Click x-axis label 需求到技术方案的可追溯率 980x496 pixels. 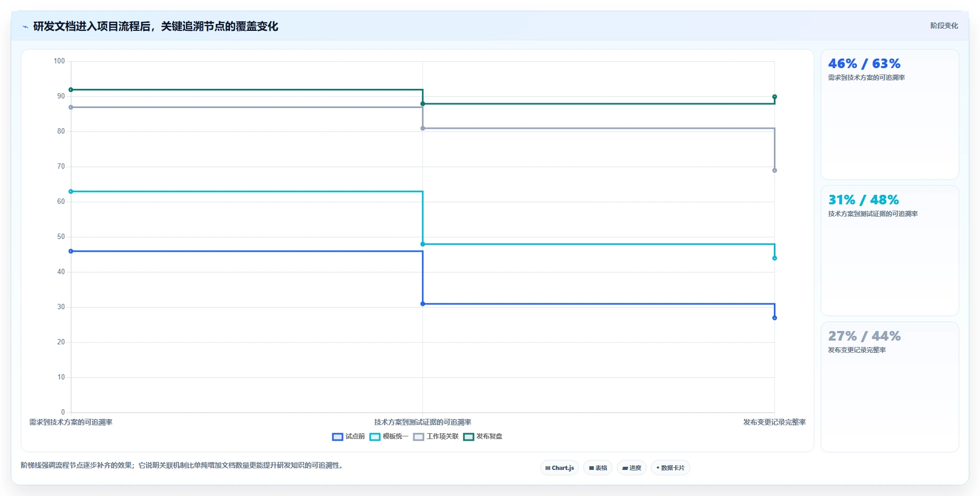pyautogui.click(x=71, y=422)
